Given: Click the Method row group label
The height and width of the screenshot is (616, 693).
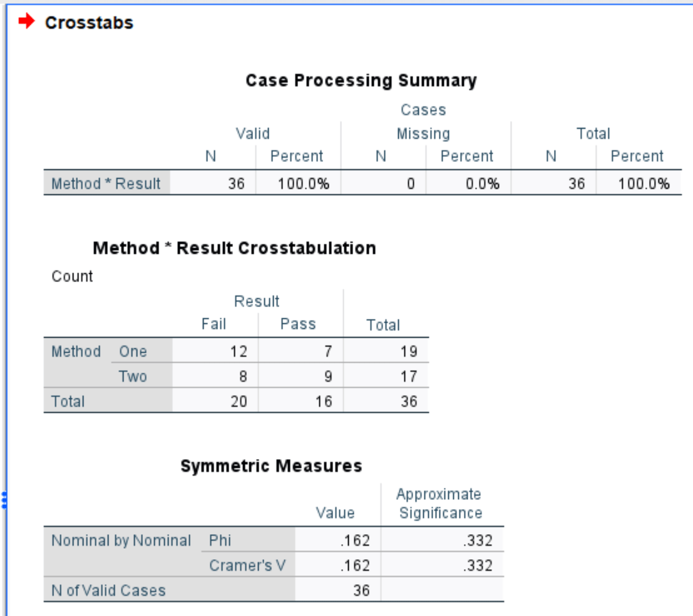Looking at the screenshot, I should click(x=76, y=352).
